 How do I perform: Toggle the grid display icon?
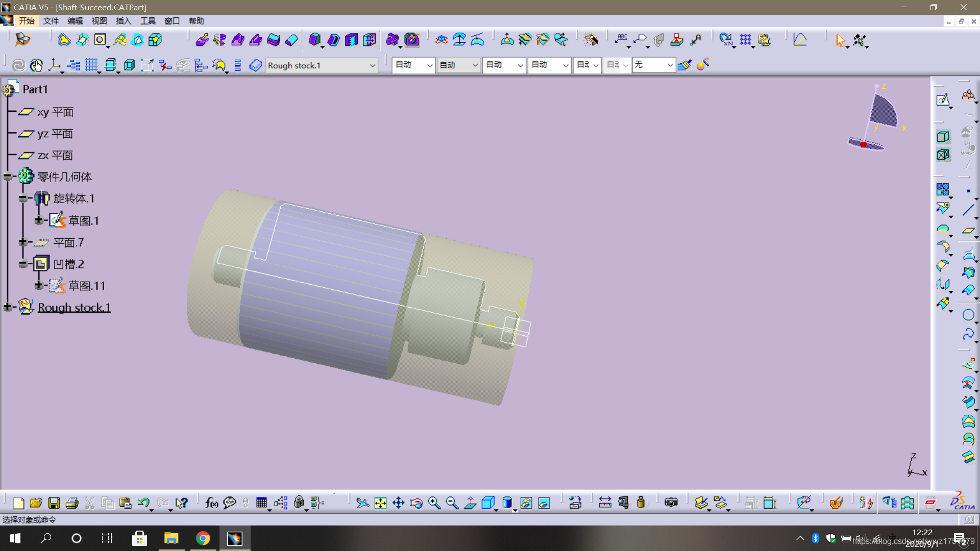pyautogui.click(x=91, y=65)
